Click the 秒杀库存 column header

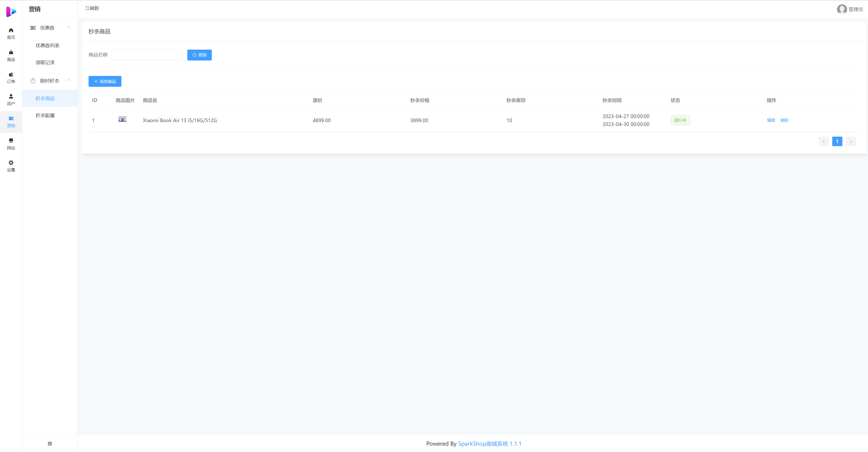[516, 100]
